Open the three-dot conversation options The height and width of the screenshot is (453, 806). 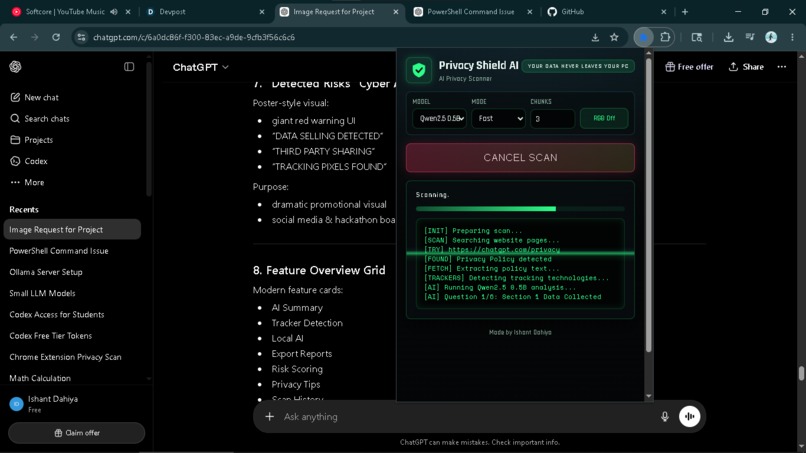pos(782,67)
